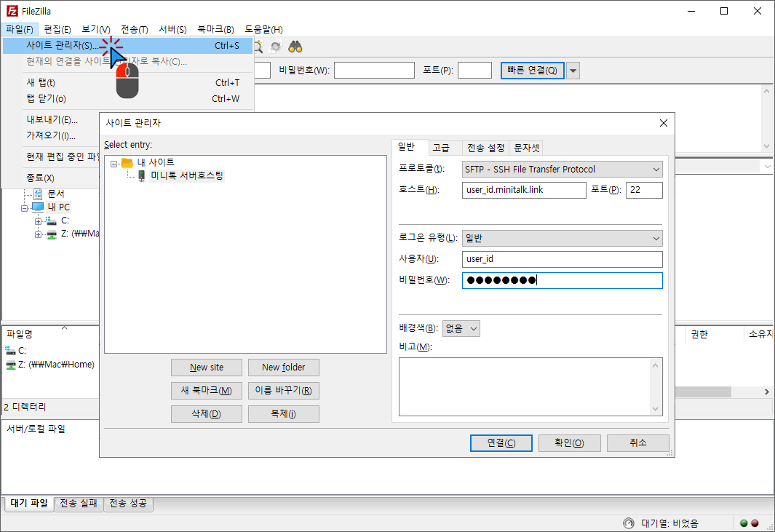Focus the quickconnect bar 비밀번호(W) field
Screen dimensions: 775x532
[x=374, y=70]
